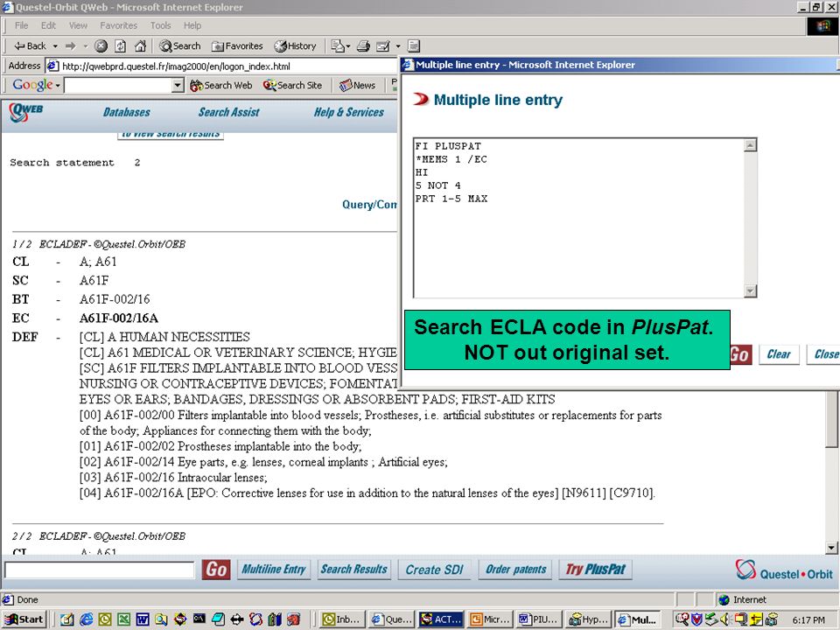Screen dimensions: 840x630
Task: Go to the Home page icon
Action: 140,46
